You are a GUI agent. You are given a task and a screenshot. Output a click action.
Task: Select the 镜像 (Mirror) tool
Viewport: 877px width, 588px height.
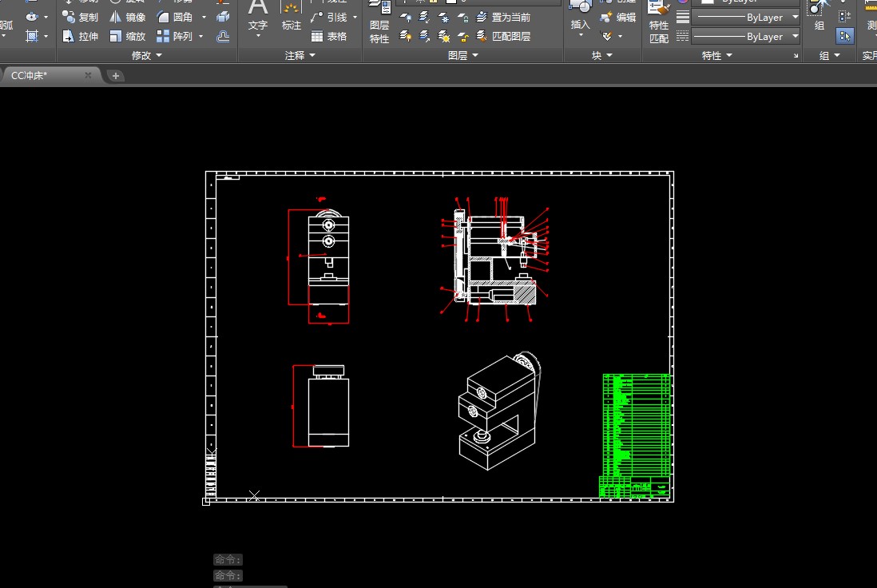[128, 18]
